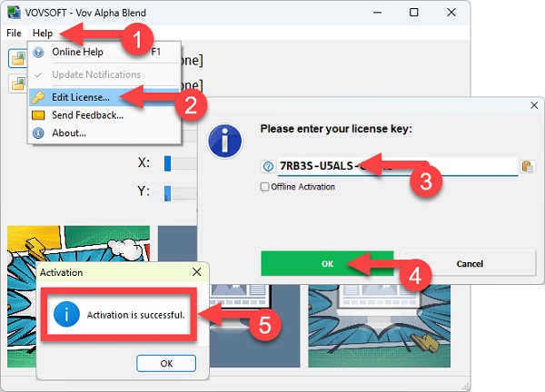
Task: Click the second open image folder icon
Action: [x=18, y=83]
